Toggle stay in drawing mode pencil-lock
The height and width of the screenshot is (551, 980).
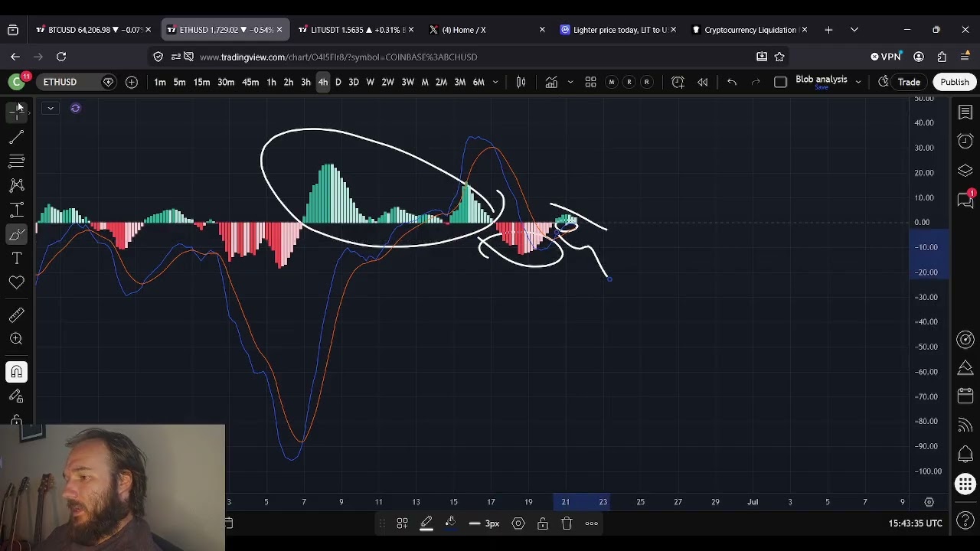16,396
